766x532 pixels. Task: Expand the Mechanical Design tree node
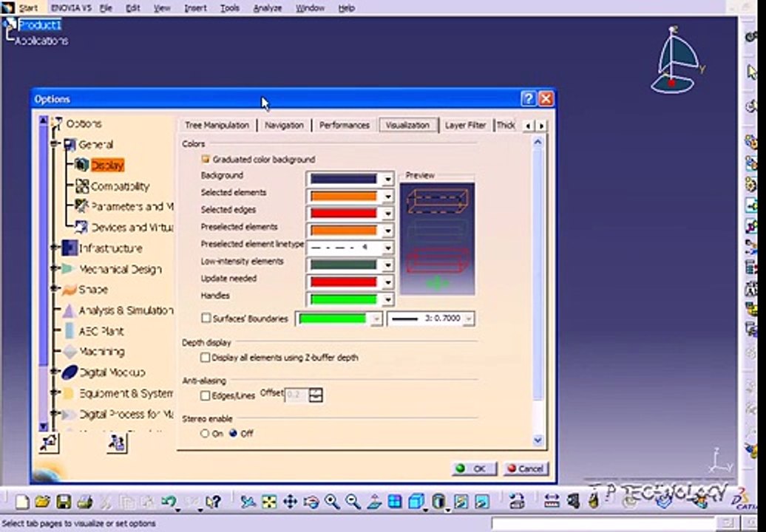(54, 269)
